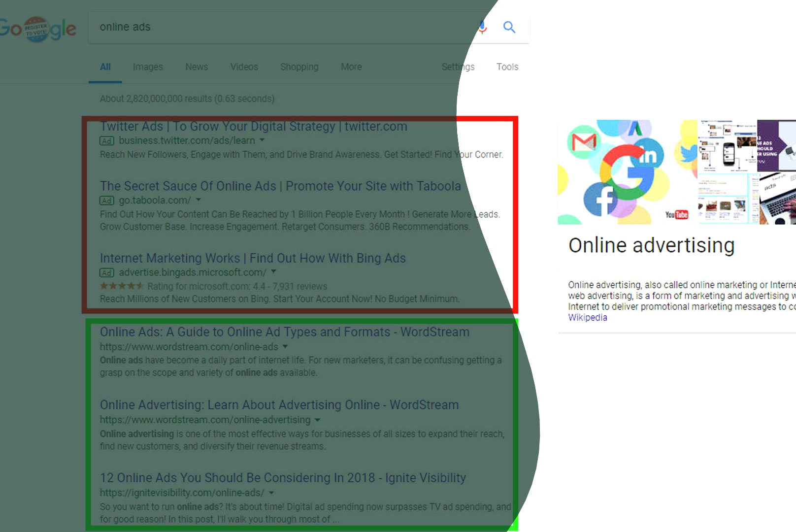The height and width of the screenshot is (532, 796).
Task: Open the More search menu
Action: [x=351, y=67]
